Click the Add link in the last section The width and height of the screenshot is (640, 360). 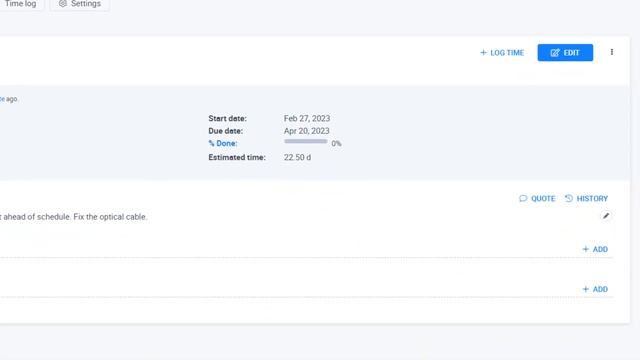point(595,289)
